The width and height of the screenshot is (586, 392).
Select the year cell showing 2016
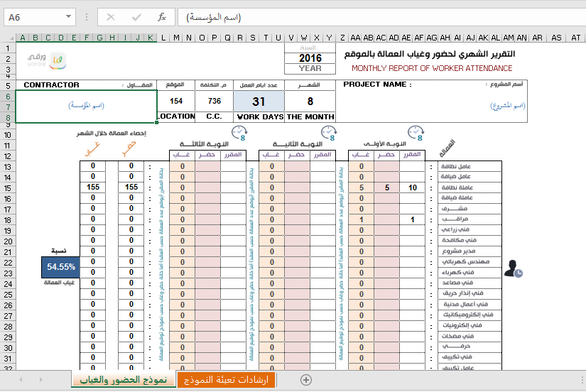click(x=310, y=58)
